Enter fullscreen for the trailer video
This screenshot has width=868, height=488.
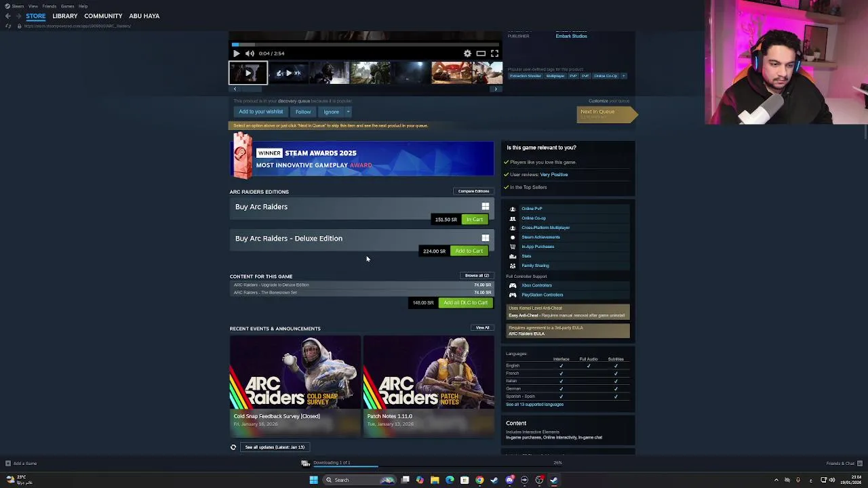pyautogui.click(x=494, y=54)
